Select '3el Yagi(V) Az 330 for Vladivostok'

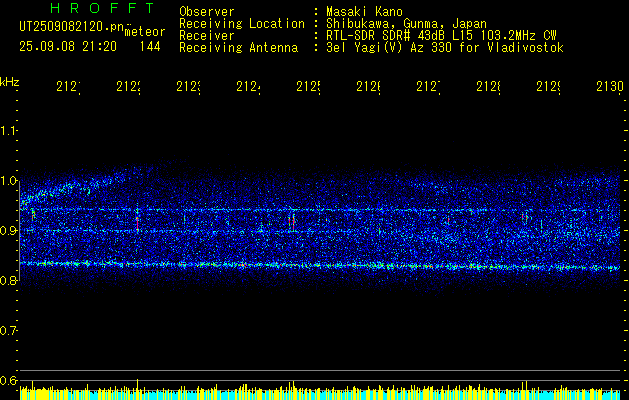click(x=445, y=48)
